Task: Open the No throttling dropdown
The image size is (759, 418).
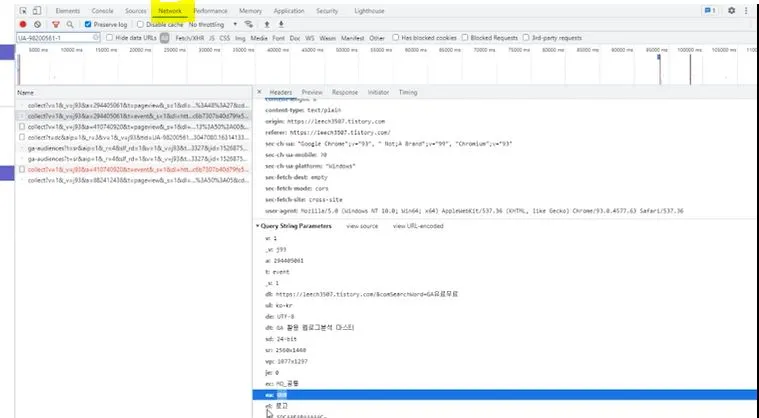Action: click(x=213, y=24)
